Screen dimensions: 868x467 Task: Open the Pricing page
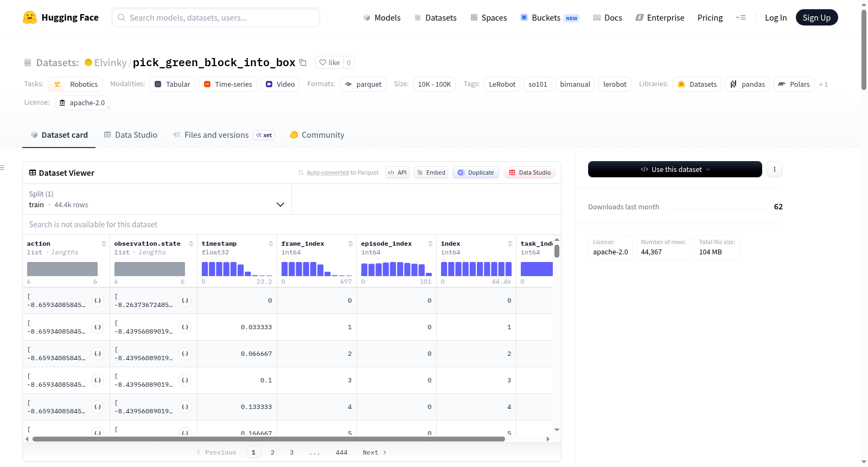710,17
